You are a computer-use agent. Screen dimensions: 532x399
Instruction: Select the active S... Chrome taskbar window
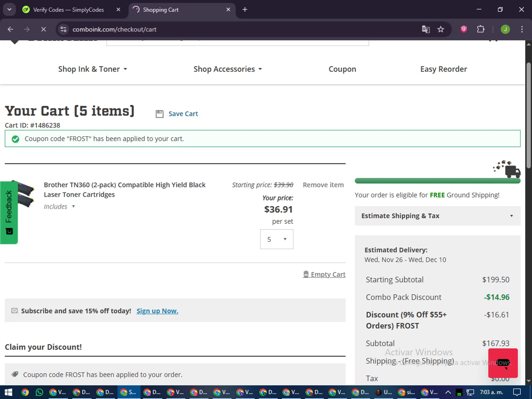[x=129, y=392]
